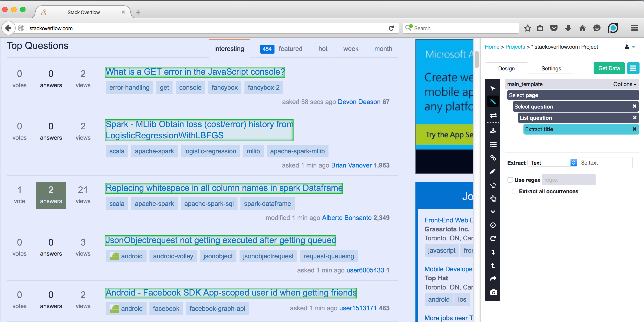Switch to the hot tab

[x=322, y=48]
